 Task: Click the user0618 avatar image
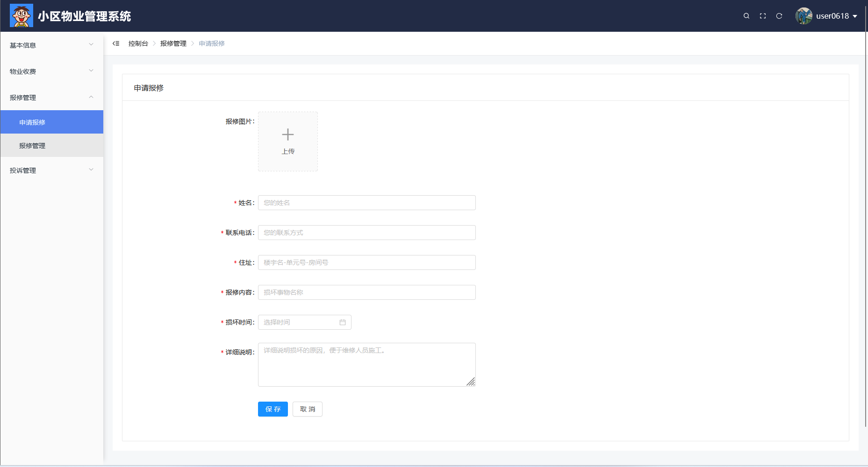pyautogui.click(x=804, y=16)
